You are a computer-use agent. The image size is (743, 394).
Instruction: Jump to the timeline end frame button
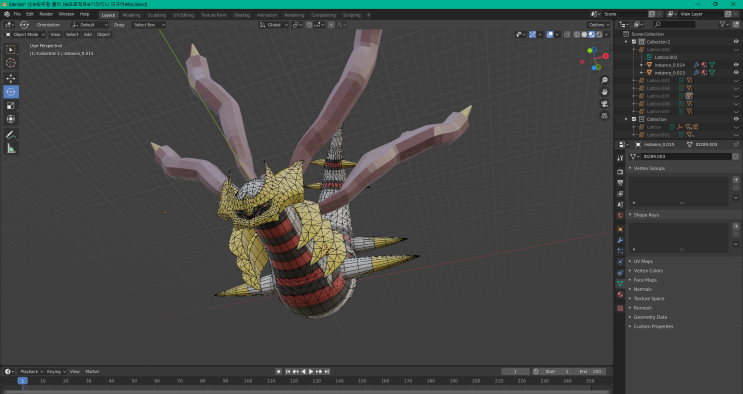click(x=326, y=372)
